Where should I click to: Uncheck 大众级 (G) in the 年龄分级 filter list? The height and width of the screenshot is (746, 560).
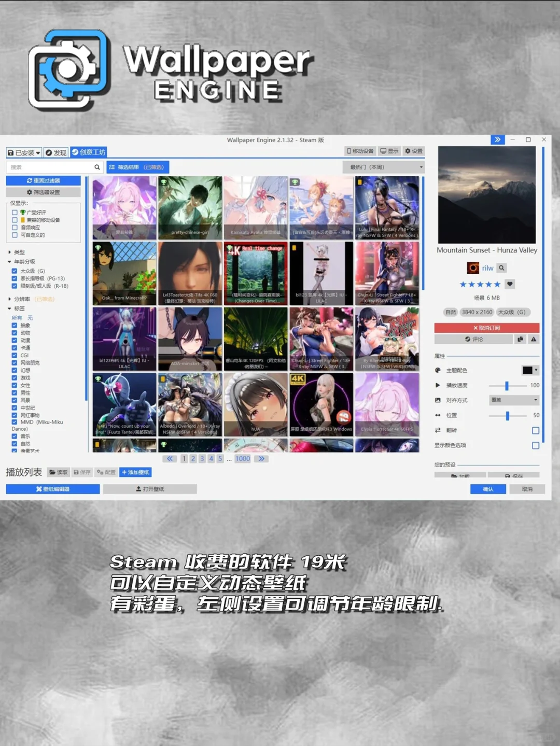pos(15,271)
